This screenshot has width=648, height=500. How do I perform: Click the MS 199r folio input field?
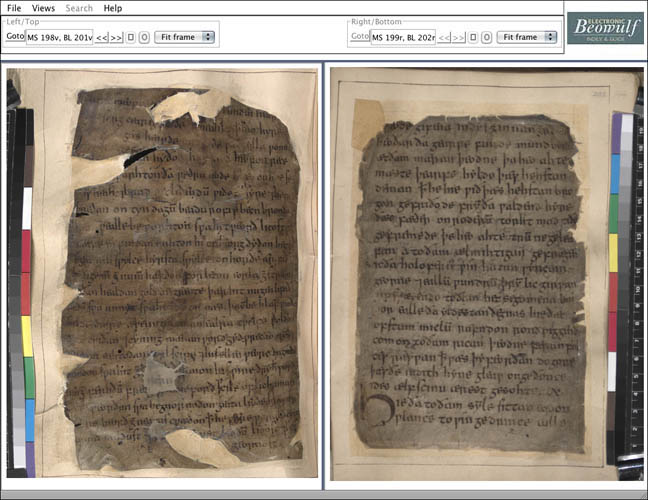pos(403,37)
